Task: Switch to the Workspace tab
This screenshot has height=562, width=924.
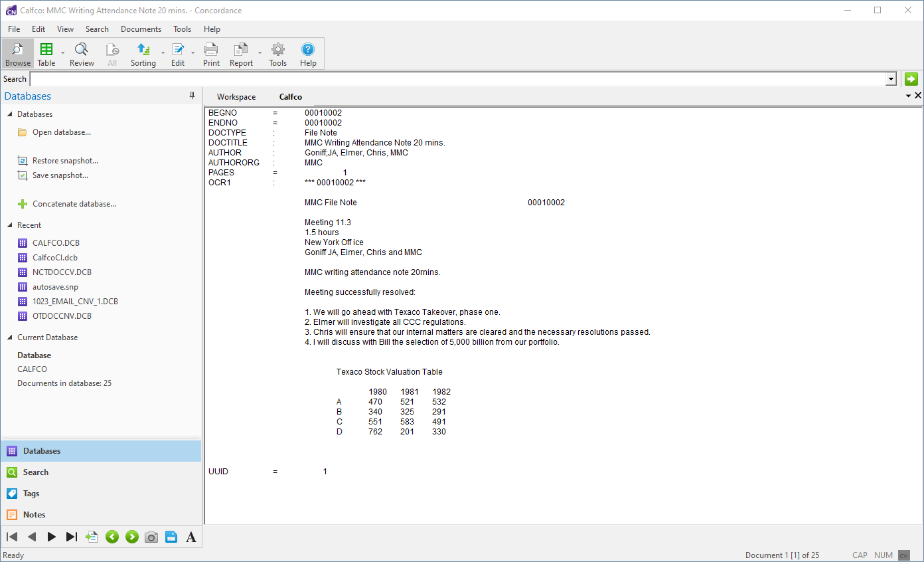Action: 236,97
